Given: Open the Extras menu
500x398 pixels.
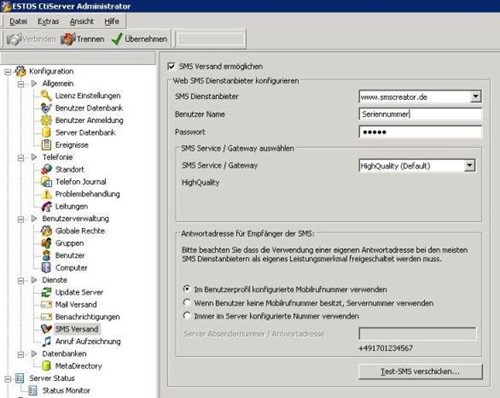Looking at the screenshot, I should coord(48,22).
